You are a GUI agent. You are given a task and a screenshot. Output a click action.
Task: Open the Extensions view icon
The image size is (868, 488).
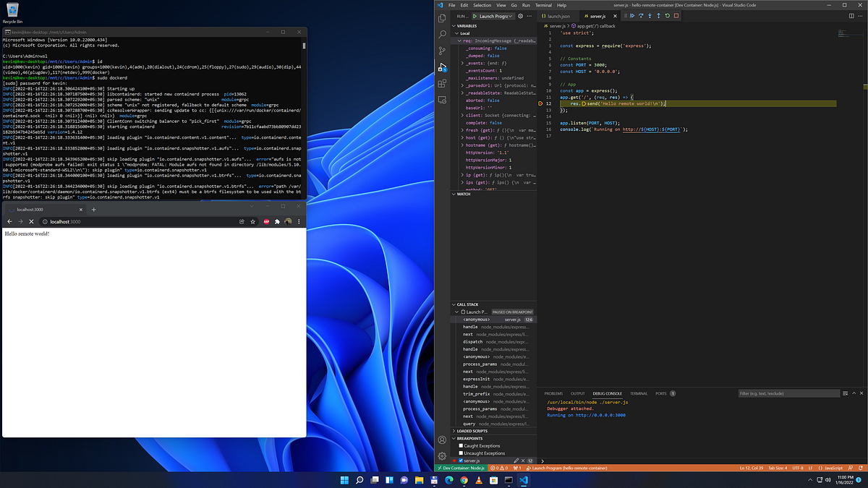[442, 83]
